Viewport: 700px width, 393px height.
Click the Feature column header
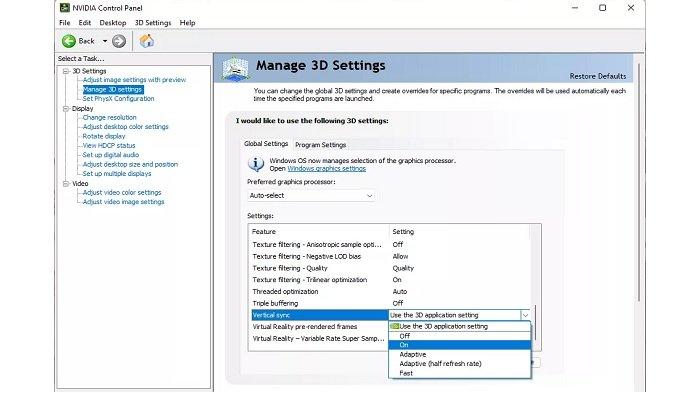point(319,232)
